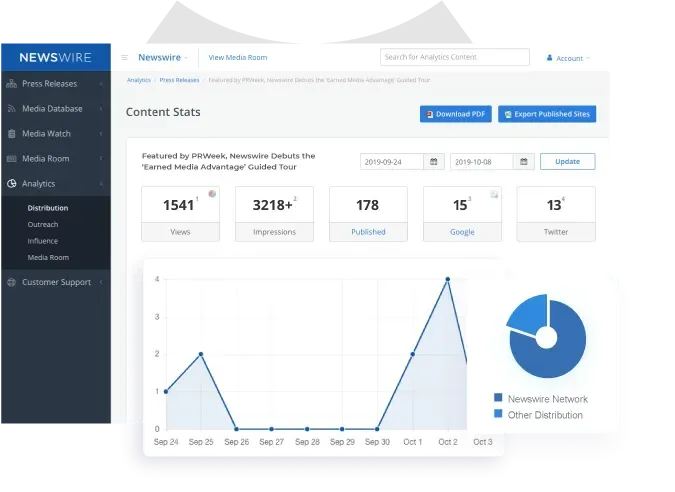
Task: Open Customer Support in the sidebar
Action: (x=56, y=282)
